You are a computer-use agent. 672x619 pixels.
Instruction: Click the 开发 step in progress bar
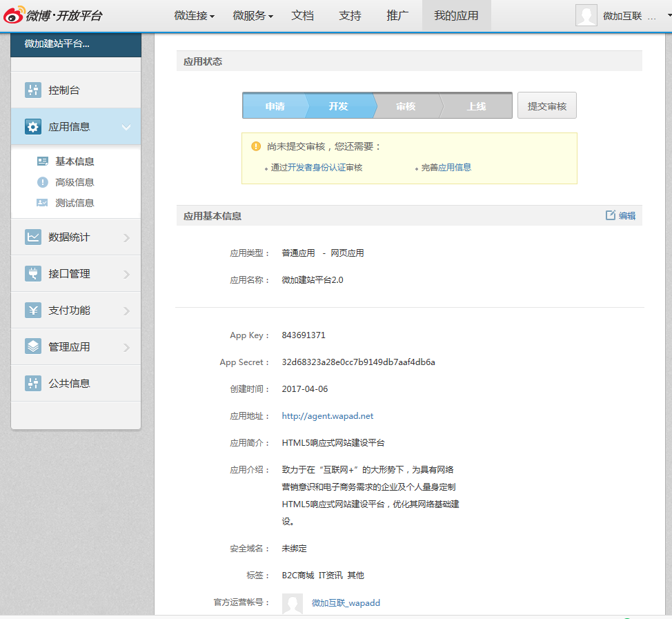click(338, 106)
